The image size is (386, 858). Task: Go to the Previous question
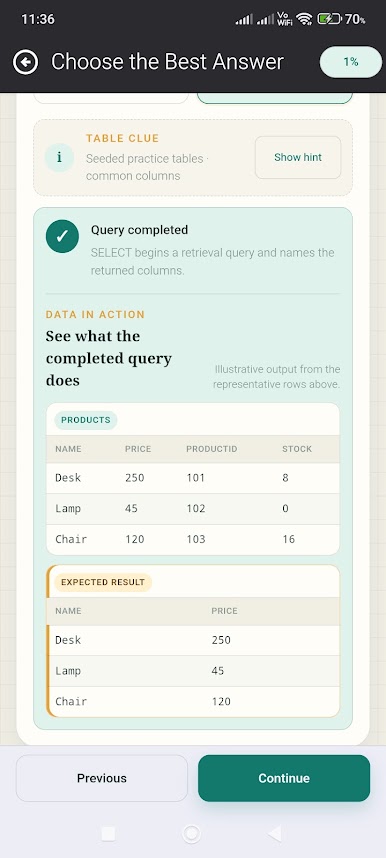(x=102, y=778)
